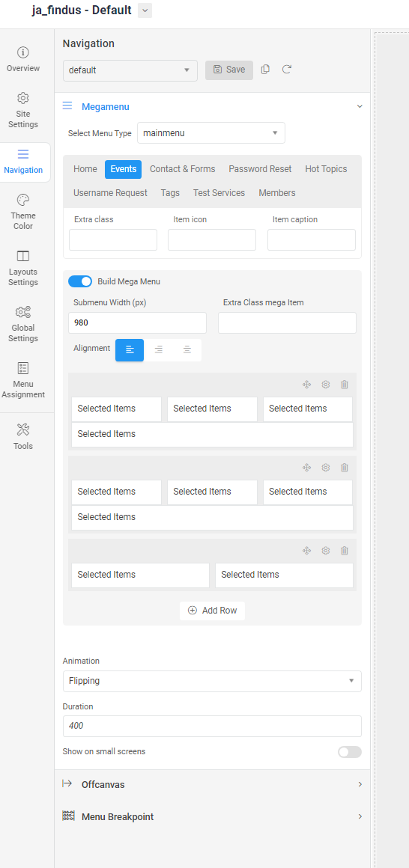Open the Overview sidebar section

[23, 61]
